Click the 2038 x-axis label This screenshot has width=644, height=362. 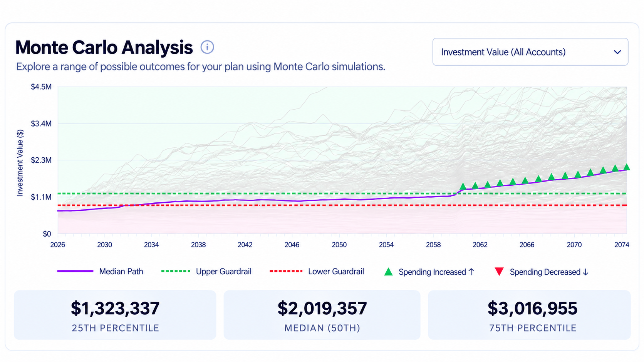(x=198, y=245)
